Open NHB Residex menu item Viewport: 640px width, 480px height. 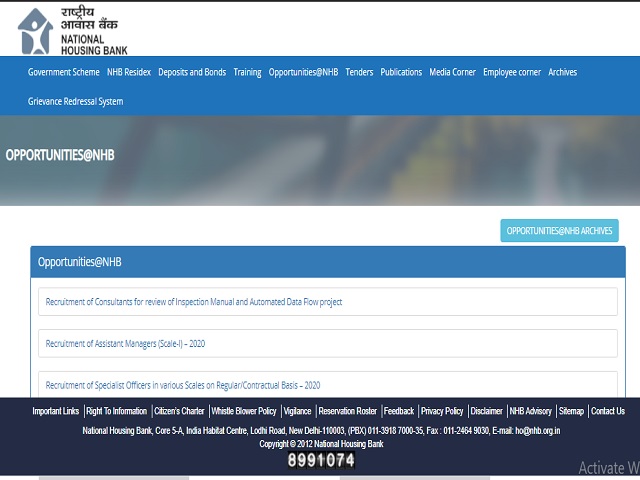pos(129,72)
